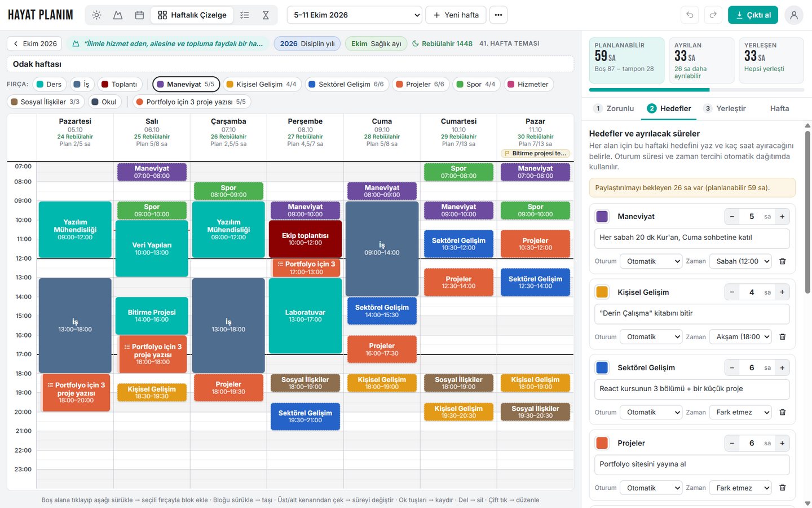This screenshot has width=812, height=508.
Task: Open Sektörel Gelişim Zaman dropdown
Action: (x=740, y=413)
